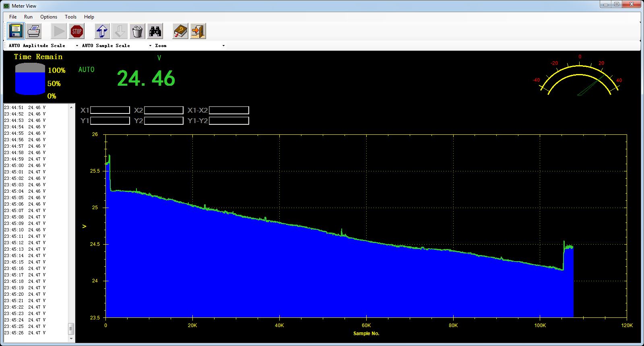Click the 25.5 tick label on the y-axis
Viewport: 644px width, 346px height.
coord(95,171)
